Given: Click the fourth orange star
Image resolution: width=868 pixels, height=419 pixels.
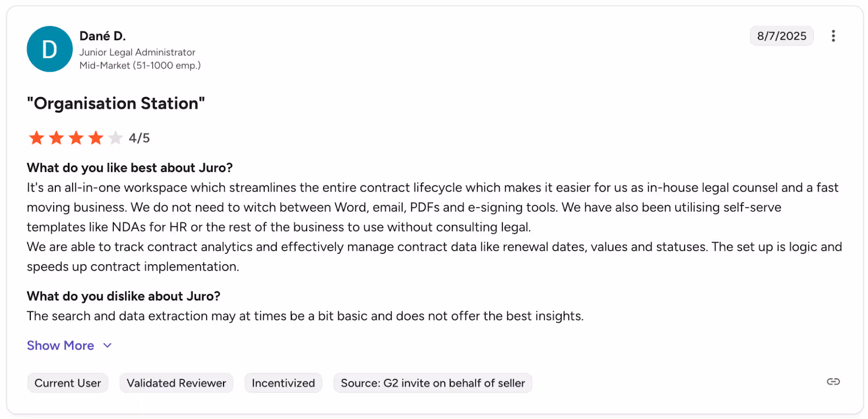Looking at the screenshot, I should [x=95, y=137].
